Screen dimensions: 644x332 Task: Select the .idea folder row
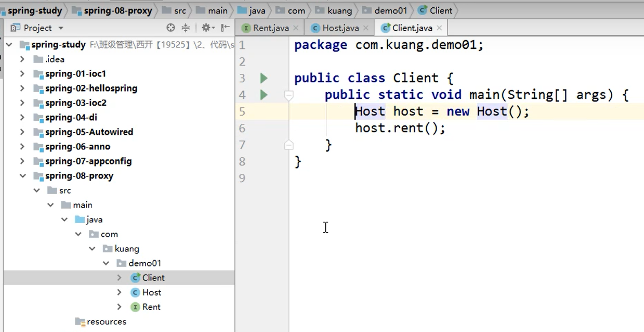click(x=119, y=59)
